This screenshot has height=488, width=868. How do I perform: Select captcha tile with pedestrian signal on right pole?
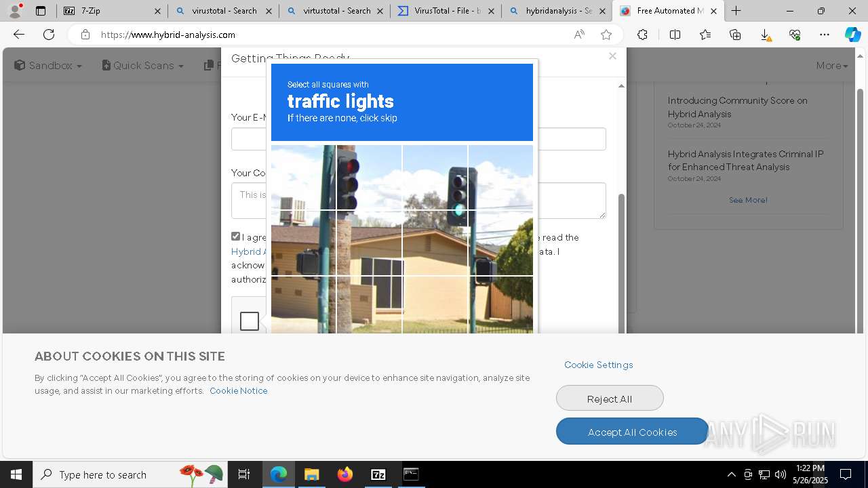coord(500,243)
